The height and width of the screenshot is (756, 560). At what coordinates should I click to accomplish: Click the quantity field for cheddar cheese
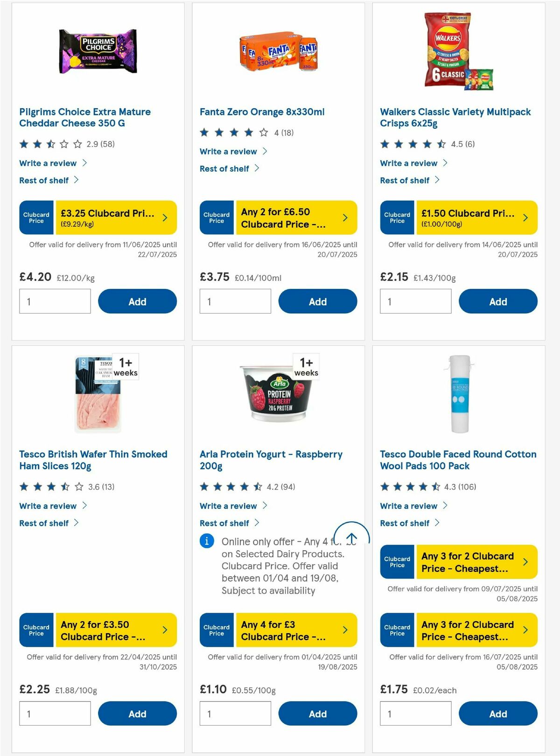(55, 301)
